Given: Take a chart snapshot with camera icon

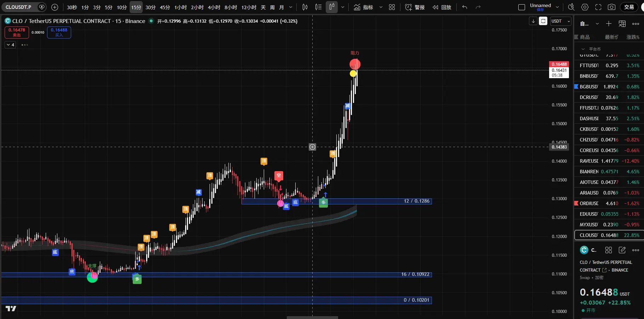Looking at the screenshot, I should tap(611, 7).
